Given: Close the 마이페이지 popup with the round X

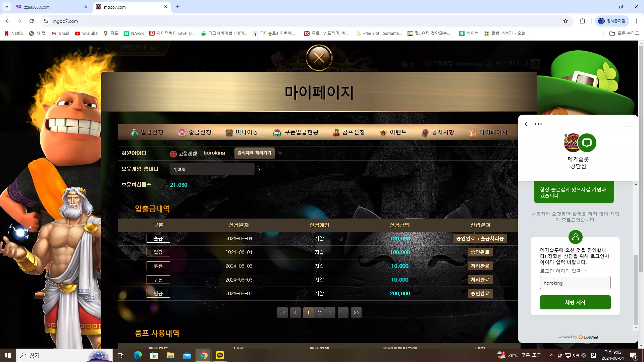Looking at the screenshot, I should [x=319, y=58].
